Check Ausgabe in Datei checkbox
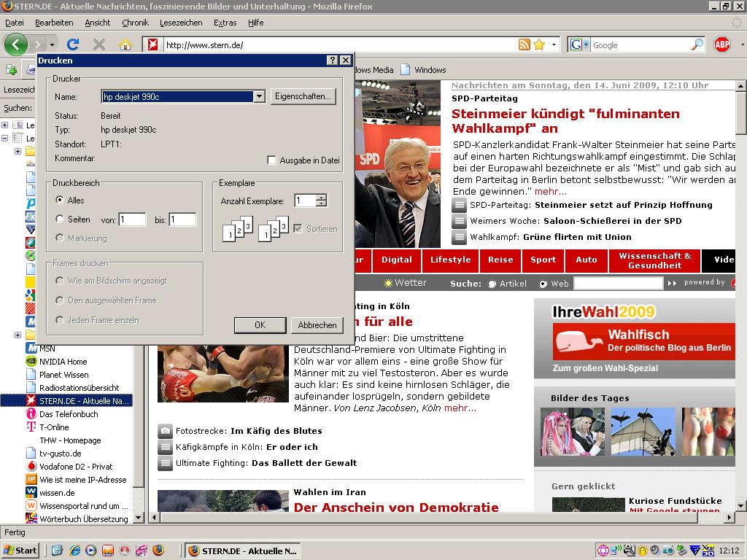This screenshot has height=560, width=747. click(x=271, y=160)
